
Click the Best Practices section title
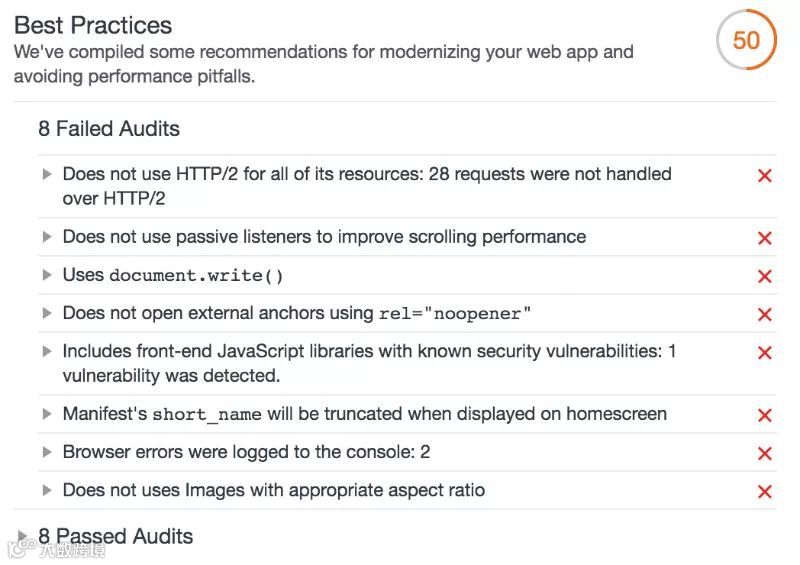[x=93, y=25]
